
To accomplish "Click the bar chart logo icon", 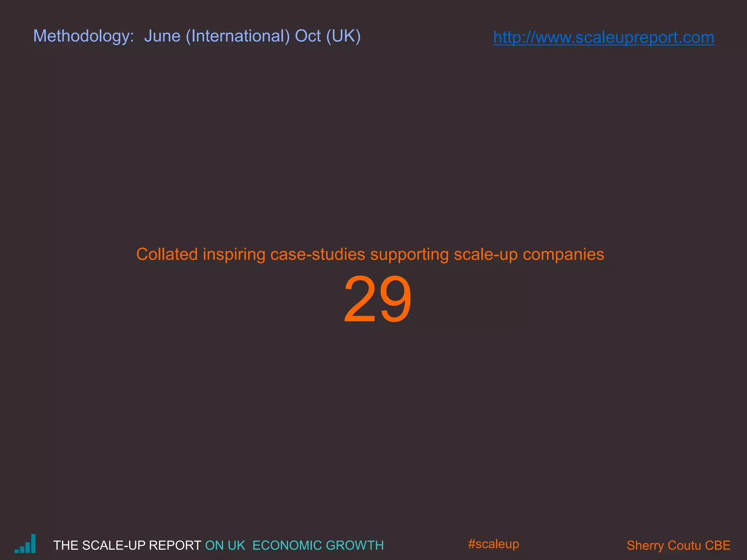I will (x=25, y=544).
